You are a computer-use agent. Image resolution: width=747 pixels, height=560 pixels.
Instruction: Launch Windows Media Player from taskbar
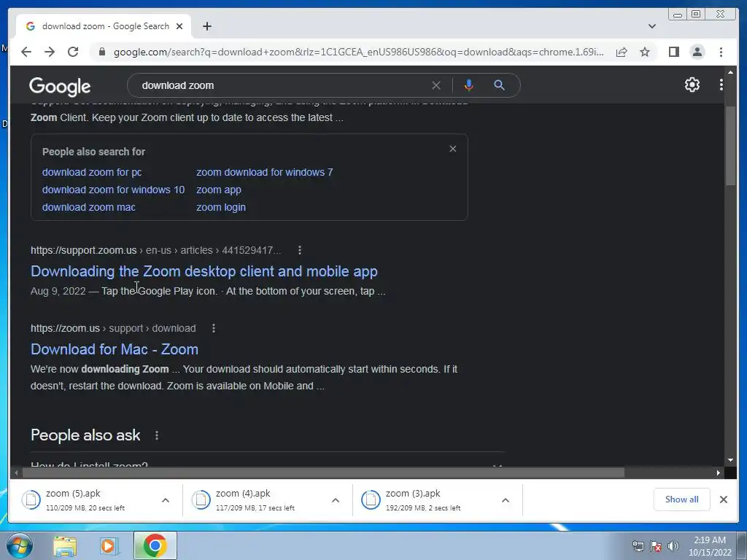[x=109, y=546]
